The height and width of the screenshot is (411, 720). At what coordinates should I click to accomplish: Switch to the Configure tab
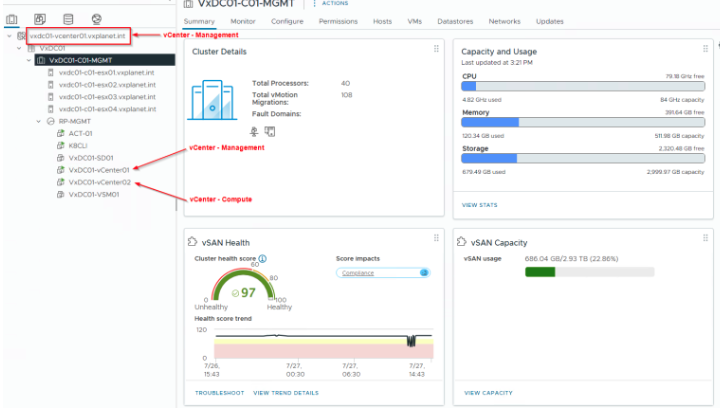(287, 22)
